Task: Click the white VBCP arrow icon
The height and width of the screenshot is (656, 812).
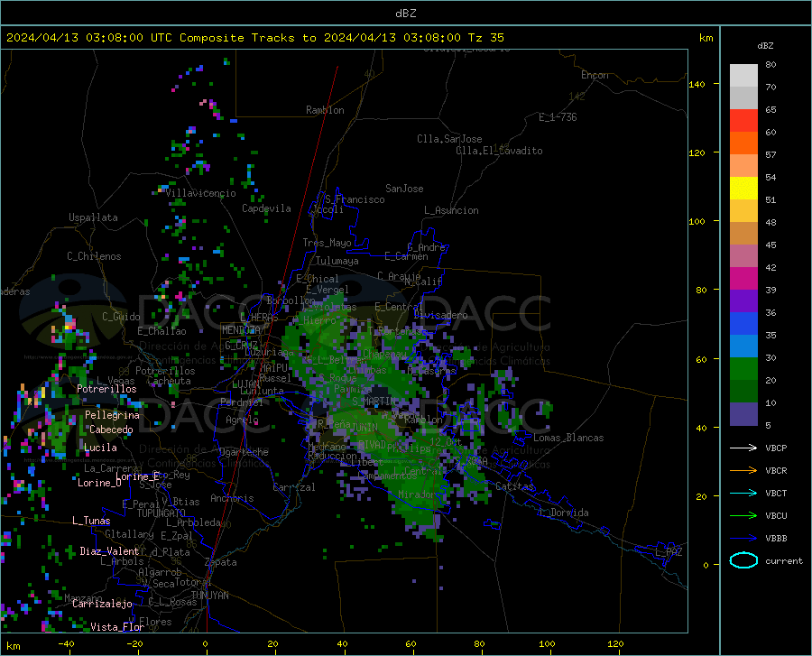Action: coord(743,448)
